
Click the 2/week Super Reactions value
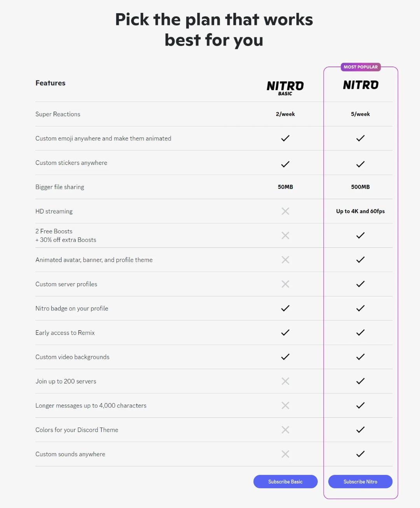pos(285,114)
